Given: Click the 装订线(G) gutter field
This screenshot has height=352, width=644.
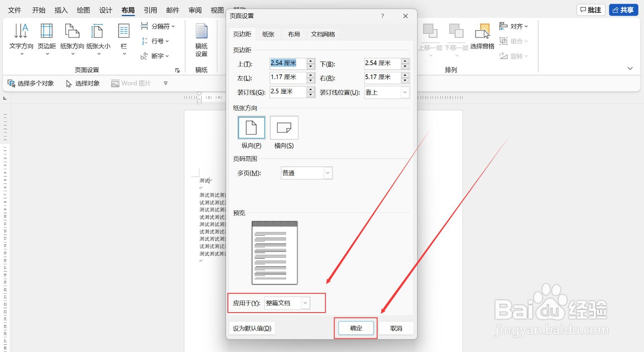Looking at the screenshot, I should 288,92.
